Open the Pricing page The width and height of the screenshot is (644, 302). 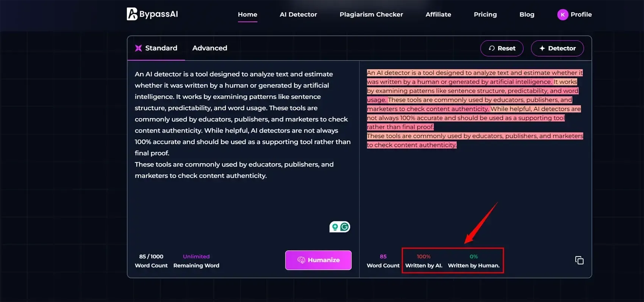click(485, 14)
